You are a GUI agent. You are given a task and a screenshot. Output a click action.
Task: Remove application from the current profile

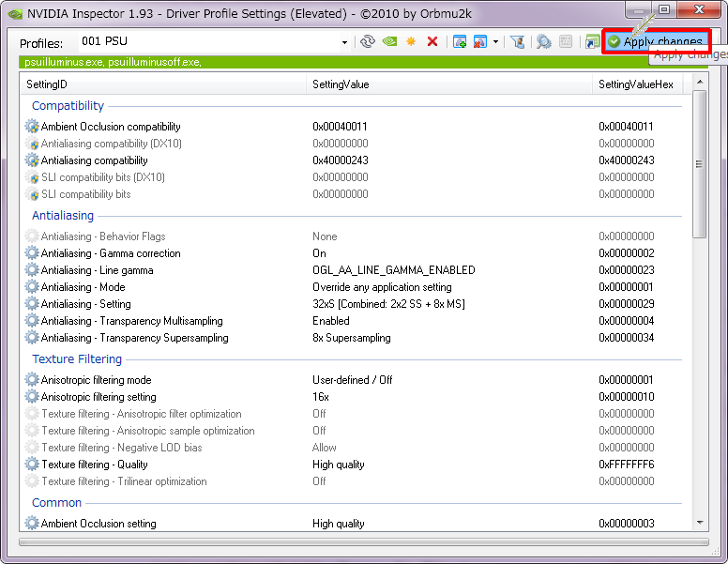pos(479,42)
